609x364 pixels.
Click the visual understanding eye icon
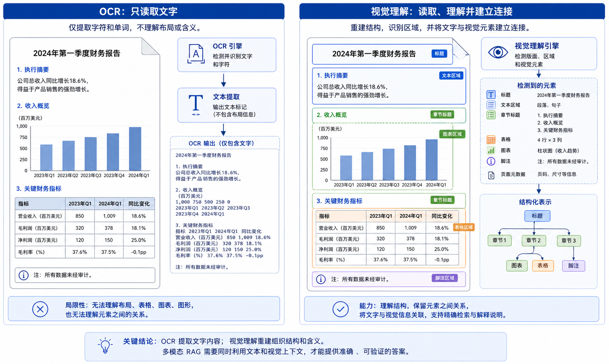pos(498,52)
